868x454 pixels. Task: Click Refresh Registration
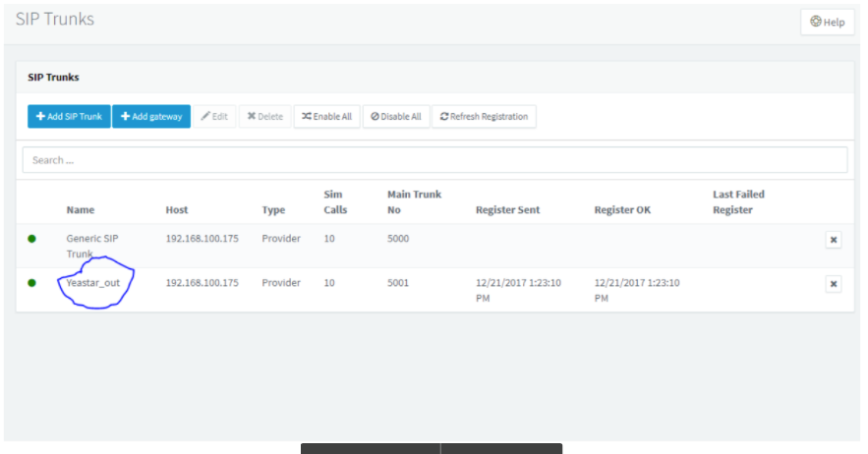point(484,116)
